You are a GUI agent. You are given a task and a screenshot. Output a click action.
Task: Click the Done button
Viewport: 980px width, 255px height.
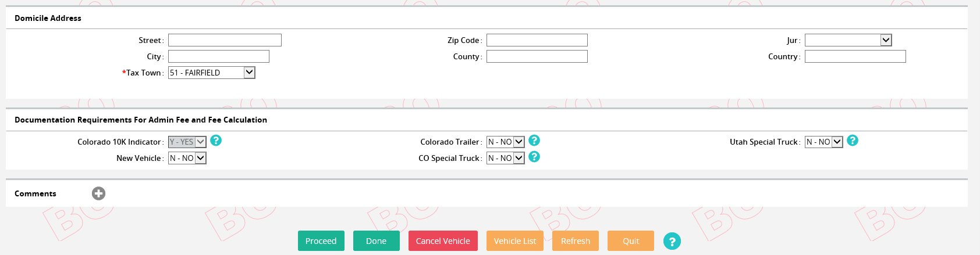pos(377,241)
